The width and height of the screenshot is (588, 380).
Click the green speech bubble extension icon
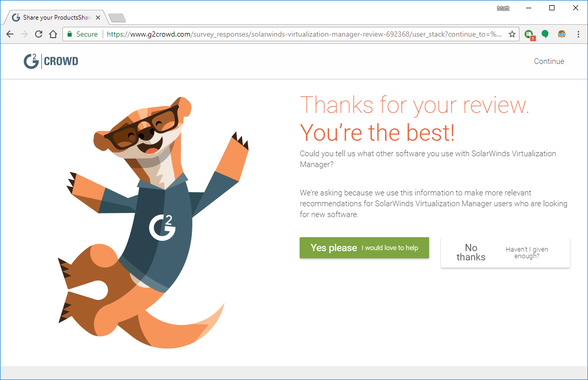545,34
